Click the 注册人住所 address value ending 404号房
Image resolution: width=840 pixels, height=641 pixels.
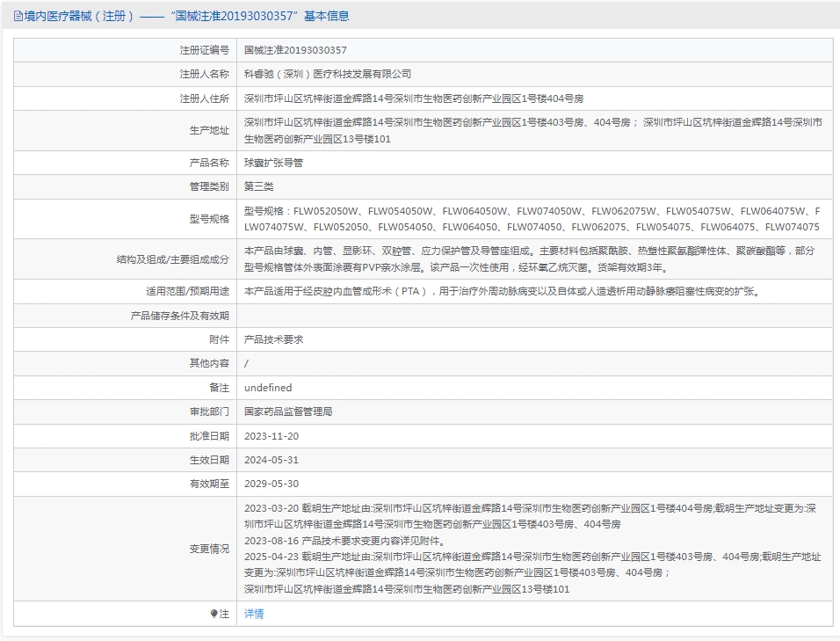pyautogui.click(x=414, y=98)
